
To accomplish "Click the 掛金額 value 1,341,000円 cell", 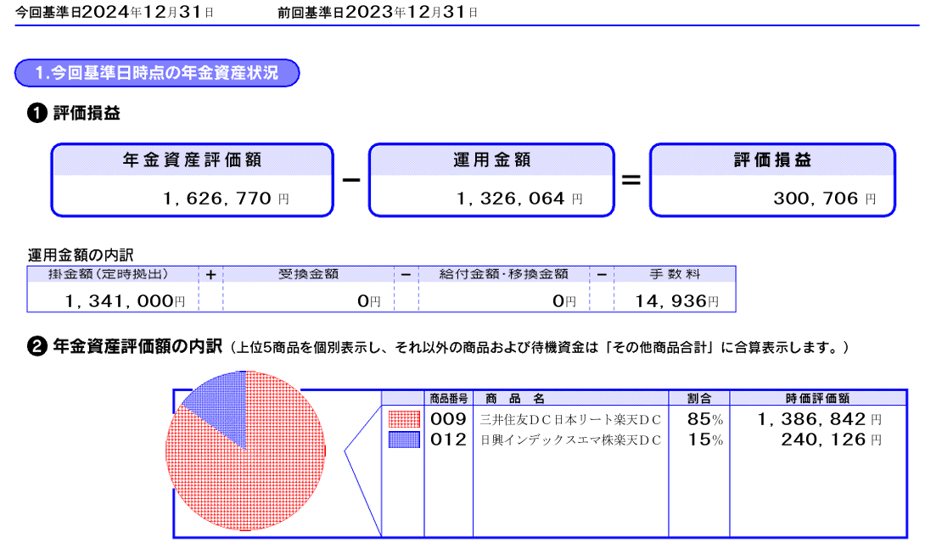I will point(113,300).
